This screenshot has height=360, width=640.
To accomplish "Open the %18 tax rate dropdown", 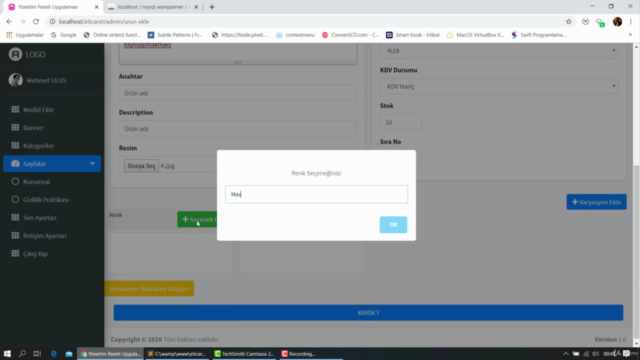I will (x=499, y=51).
